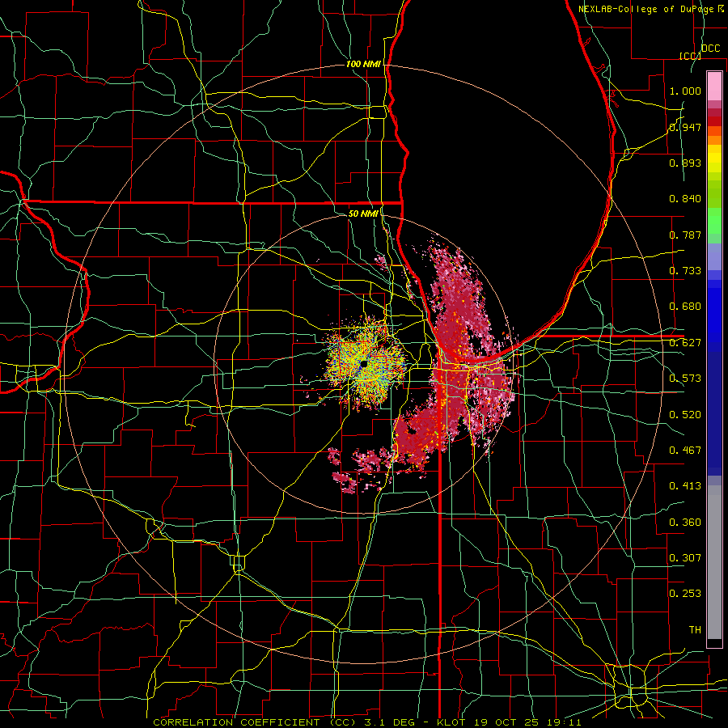
Task: Click the TH threshold label on the scale
Action: (695, 630)
